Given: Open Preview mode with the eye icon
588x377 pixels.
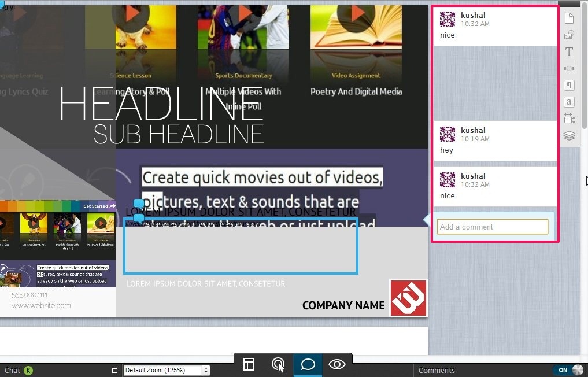Looking at the screenshot, I should click(336, 364).
